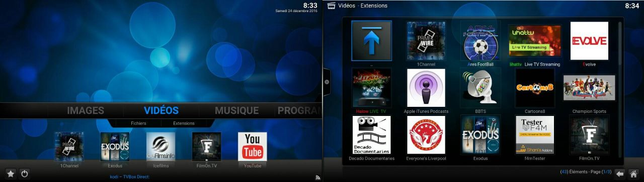Go up using the blue arrow tile

371,41
